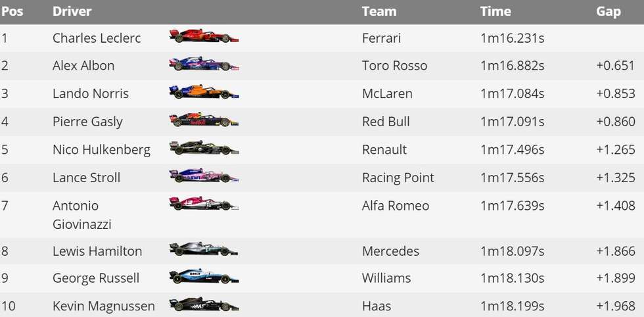
Task: Click the red Ferrari car icon
Action: coord(204,36)
